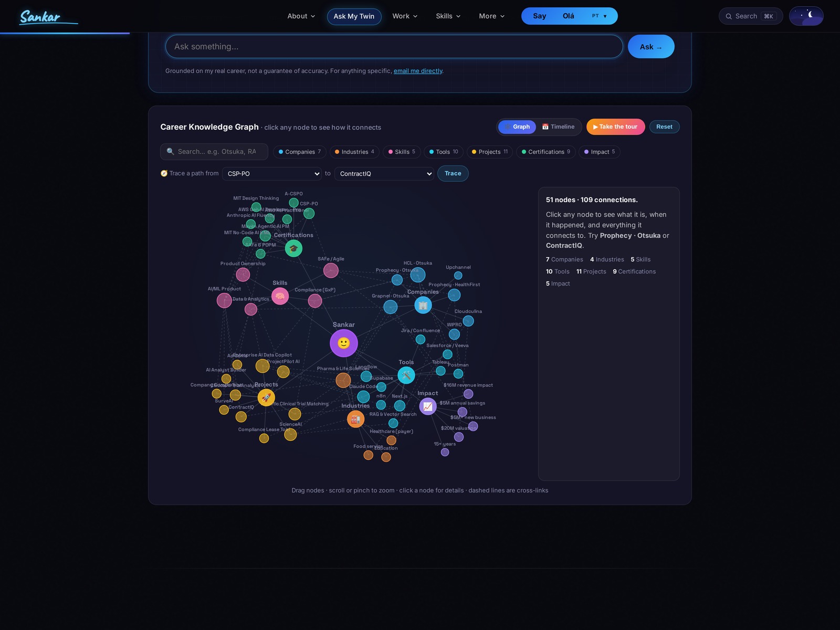Image resolution: width=840 pixels, height=630 pixels.
Task: Click the Cloudculina company node
Action: tap(468, 321)
